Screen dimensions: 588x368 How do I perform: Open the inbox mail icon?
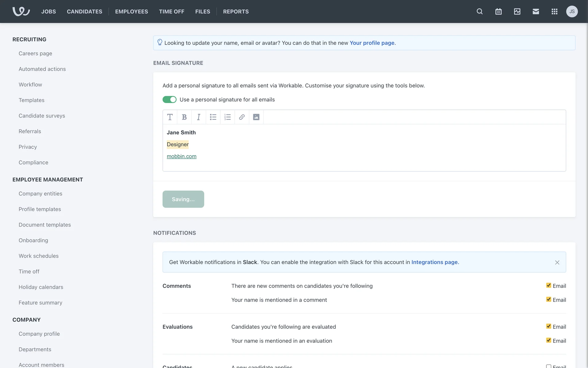tap(536, 12)
